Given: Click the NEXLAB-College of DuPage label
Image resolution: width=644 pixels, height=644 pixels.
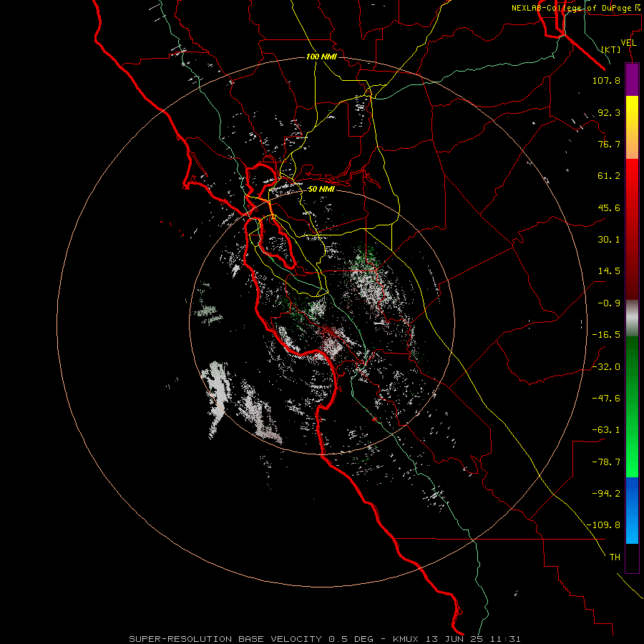Looking at the screenshot, I should (x=577, y=8).
